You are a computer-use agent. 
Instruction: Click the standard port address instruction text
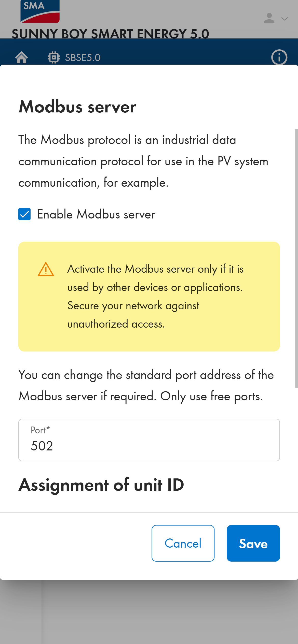click(x=146, y=386)
